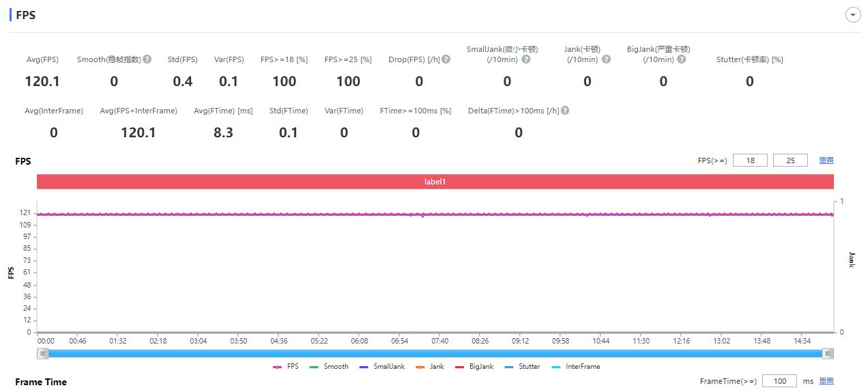This screenshot has height=390, width=868.
Task: Show SmallJank(微小卡顿) help tooltip icon
Action: click(526, 59)
